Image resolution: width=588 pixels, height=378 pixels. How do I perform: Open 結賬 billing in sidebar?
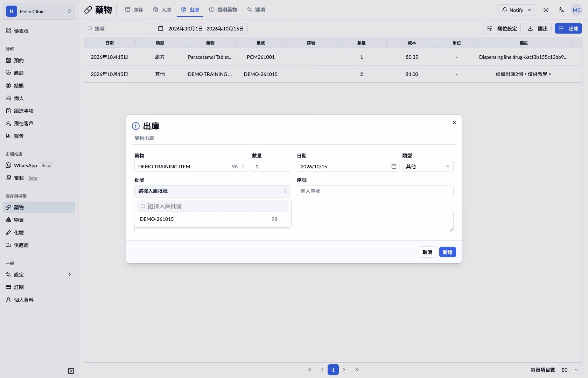[x=39, y=85]
